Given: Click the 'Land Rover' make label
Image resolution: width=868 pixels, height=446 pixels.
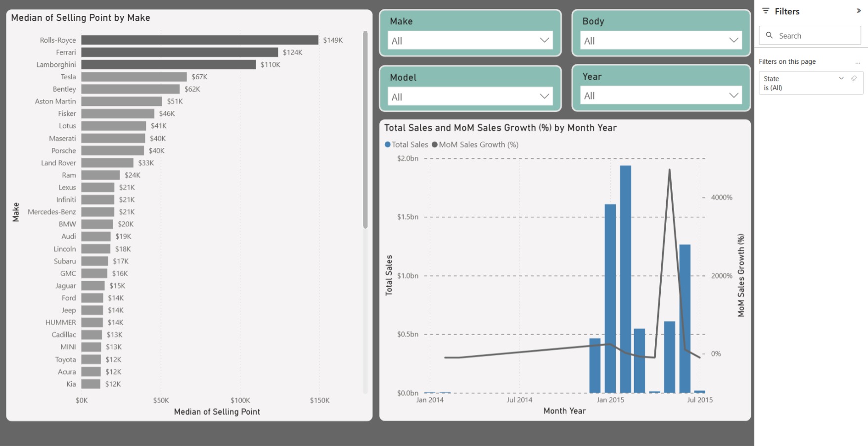Looking at the screenshot, I should [x=58, y=163].
